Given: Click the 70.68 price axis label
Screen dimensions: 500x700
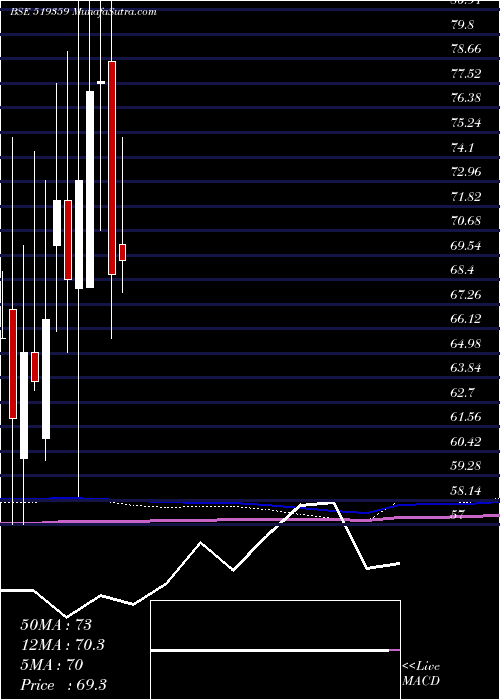Looking at the screenshot, I should tap(466, 221).
